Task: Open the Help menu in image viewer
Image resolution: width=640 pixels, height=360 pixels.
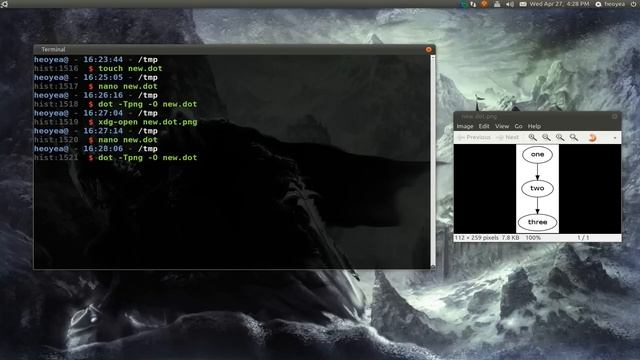Action: [x=534, y=127]
